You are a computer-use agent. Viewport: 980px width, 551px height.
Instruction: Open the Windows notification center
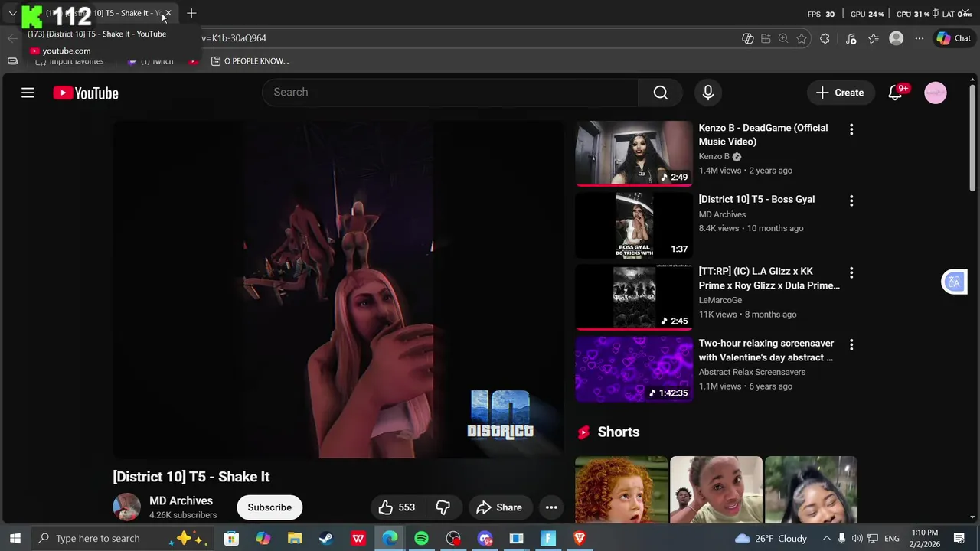pyautogui.click(x=959, y=539)
